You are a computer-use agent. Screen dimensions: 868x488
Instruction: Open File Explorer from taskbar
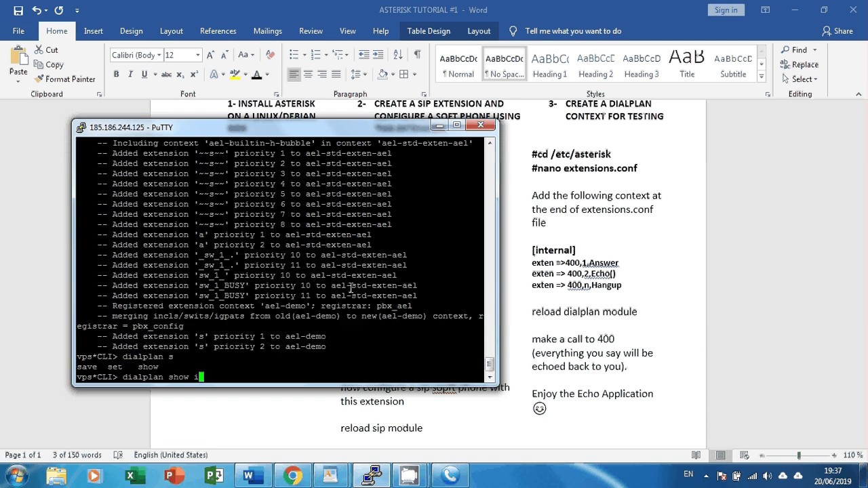(57, 476)
